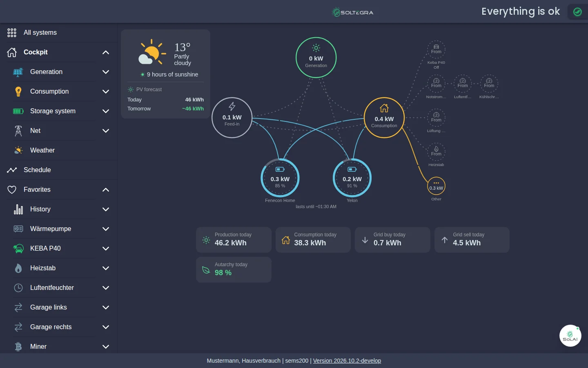Click the Consumption light bulb icon
Viewport: 588px width, 368px height.
tap(18, 92)
